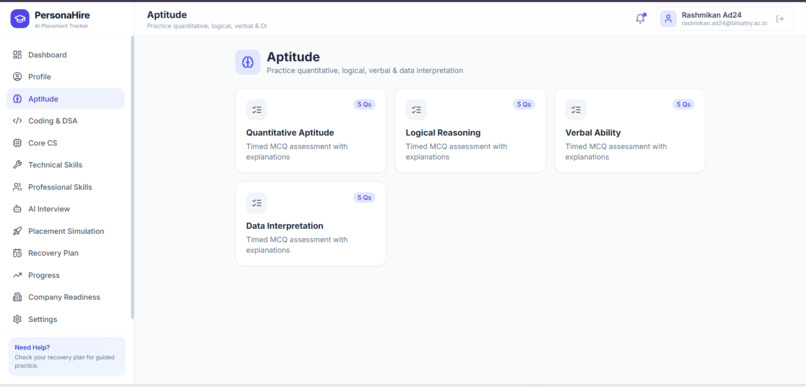Open the notifications bell
806x387 pixels.
(640, 19)
